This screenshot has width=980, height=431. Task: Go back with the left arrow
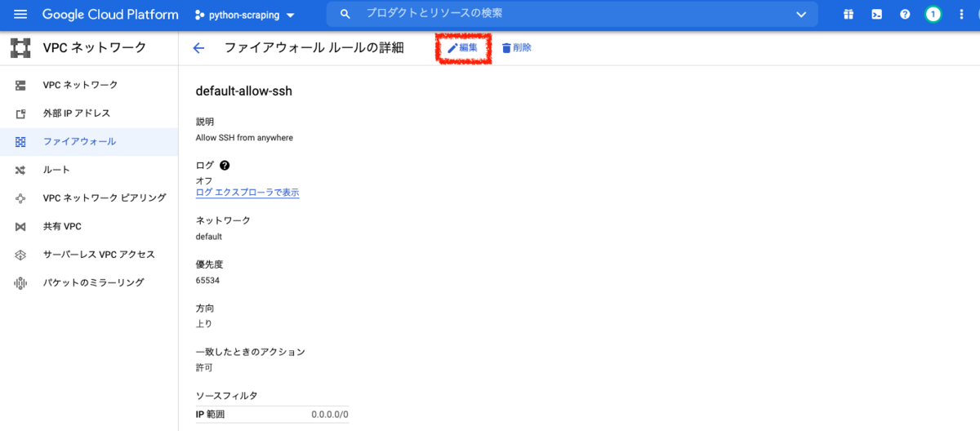tap(198, 48)
